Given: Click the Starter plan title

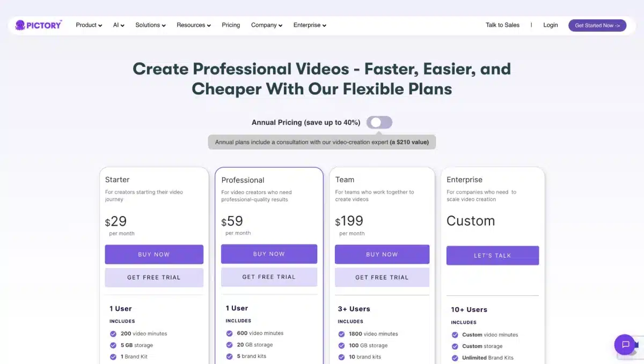Looking at the screenshot, I should (117, 180).
